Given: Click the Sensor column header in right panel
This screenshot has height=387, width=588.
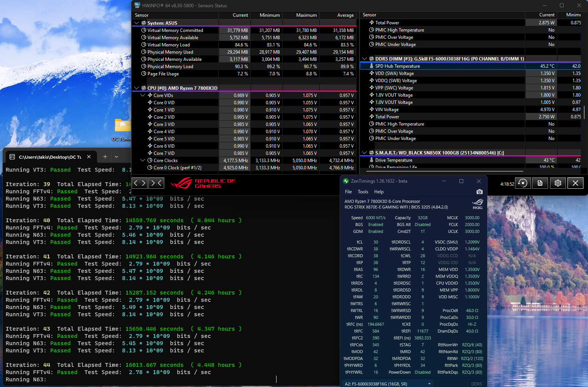Looking at the screenshot, I should [x=442, y=15].
